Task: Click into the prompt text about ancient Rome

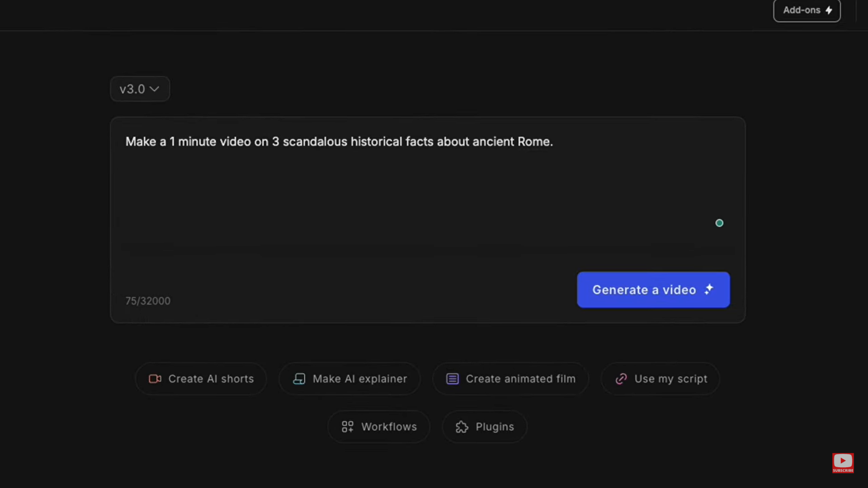Action: [x=339, y=141]
